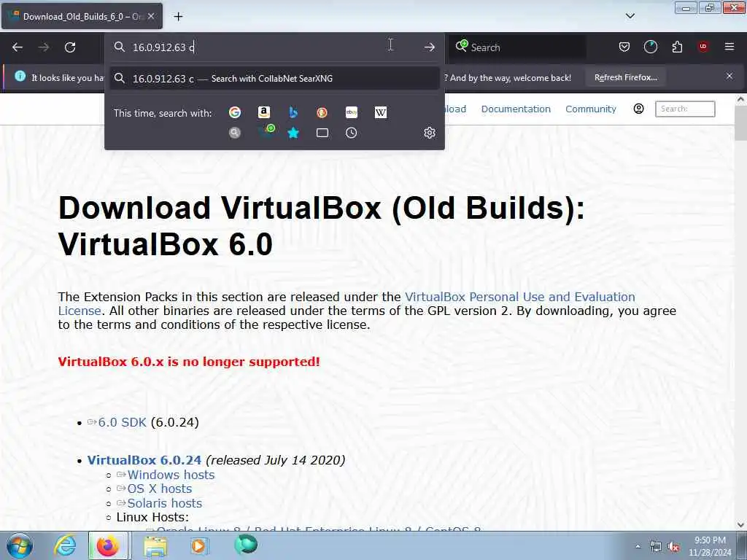Search history using the clock icon
Viewport: 747px width, 560px height.
351,133
